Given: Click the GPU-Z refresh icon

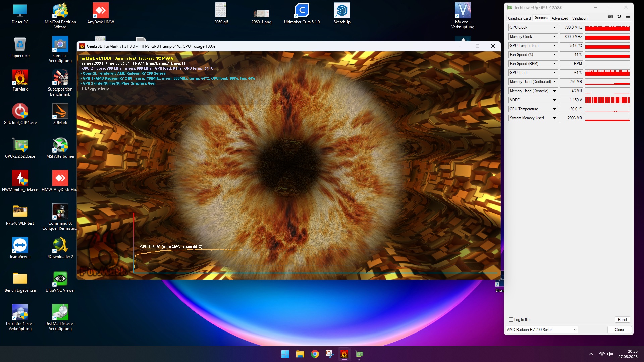Looking at the screenshot, I should pyautogui.click(x=620, y=16).
